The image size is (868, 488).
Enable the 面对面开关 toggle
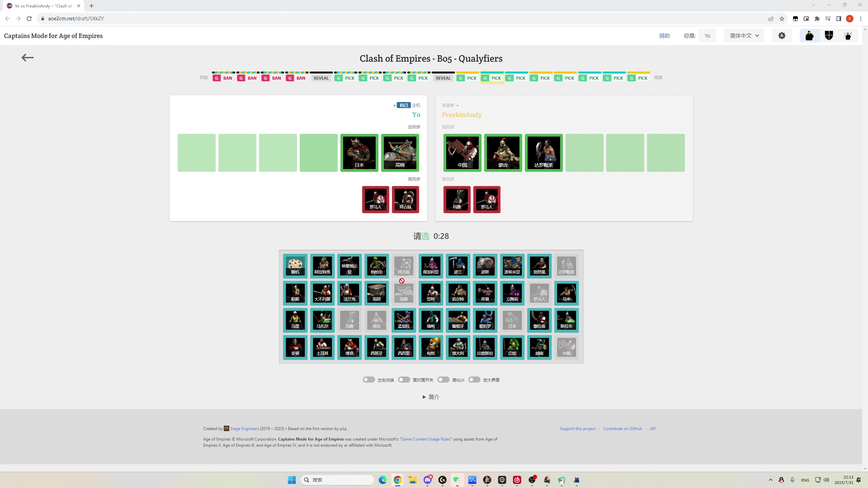tap(404, 380)
